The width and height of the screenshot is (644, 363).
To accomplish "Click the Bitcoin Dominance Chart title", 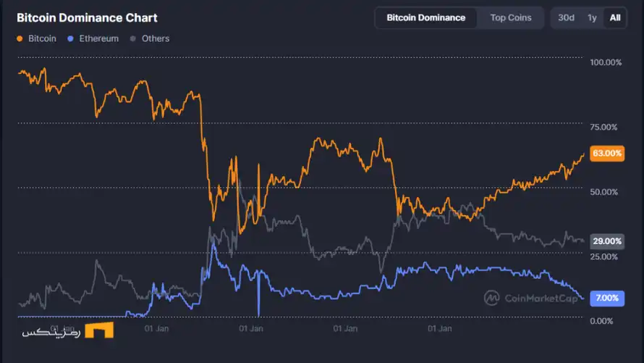I will pyautogui.click(x=87, y=17).
